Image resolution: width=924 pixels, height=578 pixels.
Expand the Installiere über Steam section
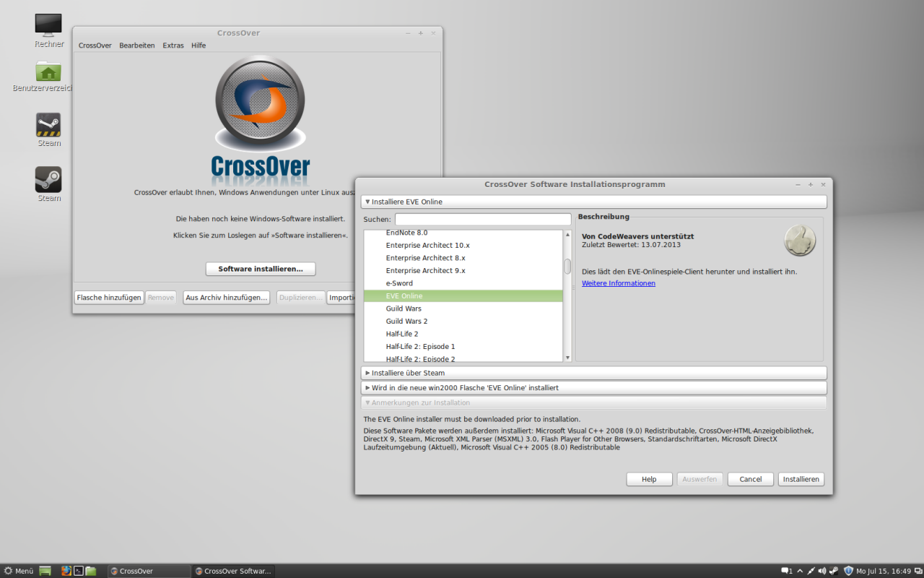tap(593, 373)
